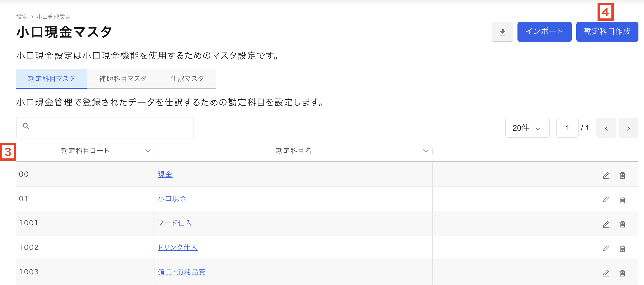Delete the 現金 account row
This screenshot has width=644, height=285.
(x=622, y=175)
